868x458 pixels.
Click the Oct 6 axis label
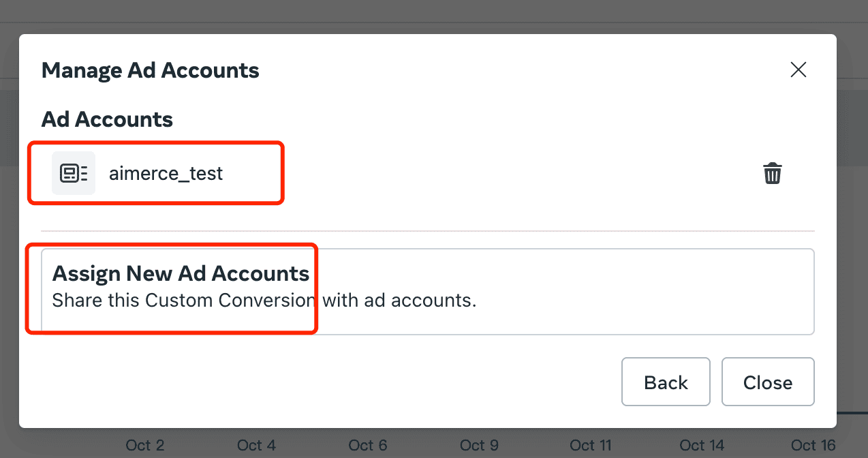pos(368,445)
